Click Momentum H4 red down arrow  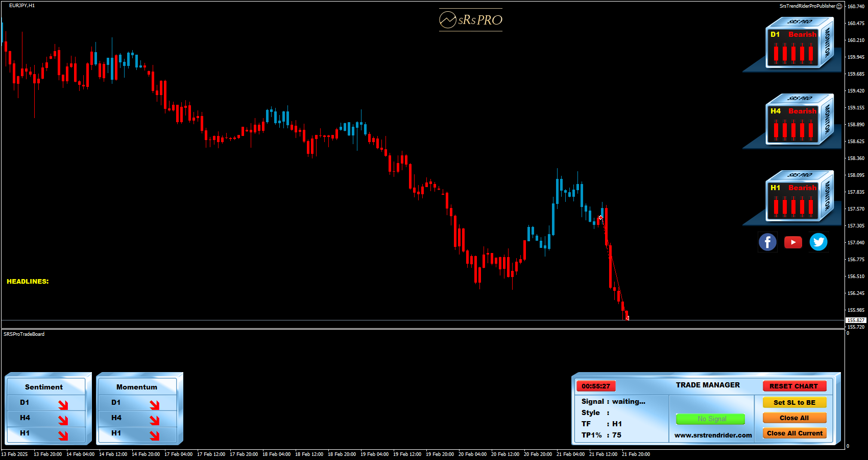[155, 420]
